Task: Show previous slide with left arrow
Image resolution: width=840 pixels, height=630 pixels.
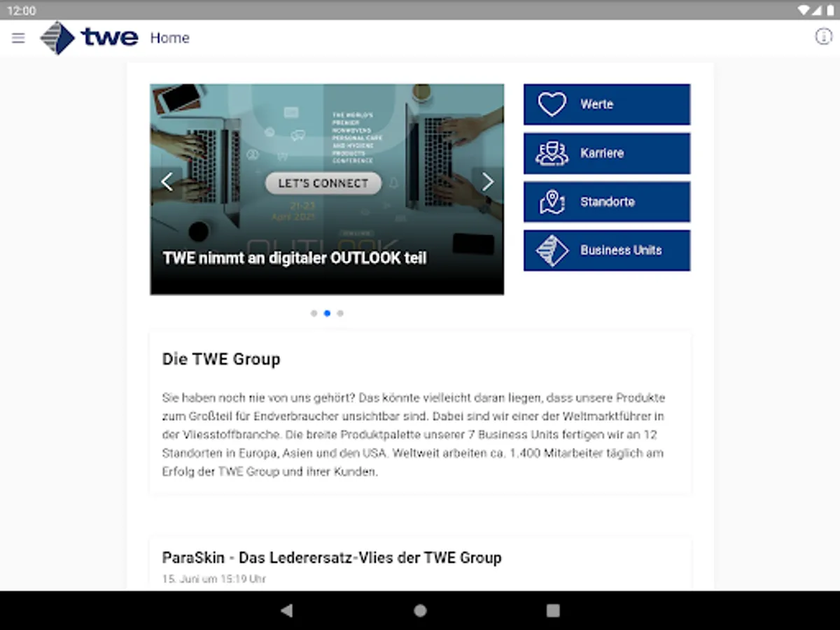Action: [167, 182]
